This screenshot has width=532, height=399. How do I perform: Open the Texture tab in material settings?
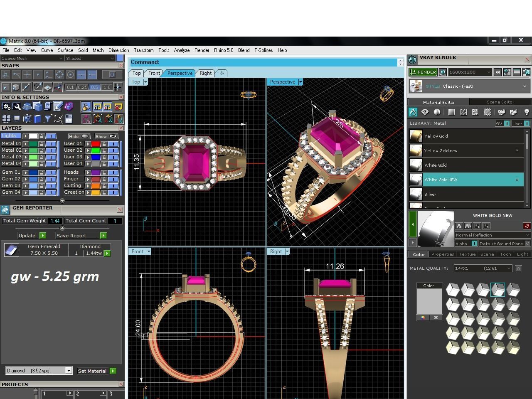pyautogui.click(x=467, y=254)
